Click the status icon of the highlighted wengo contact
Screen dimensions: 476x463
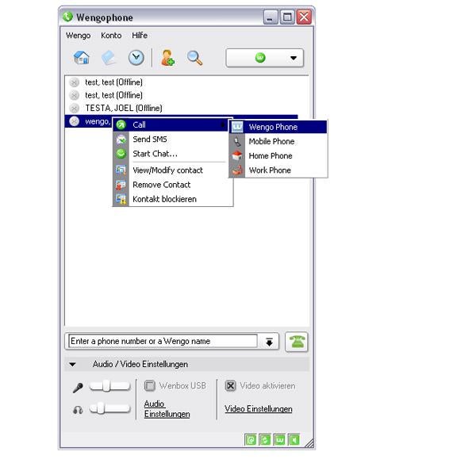pos(74,121)
